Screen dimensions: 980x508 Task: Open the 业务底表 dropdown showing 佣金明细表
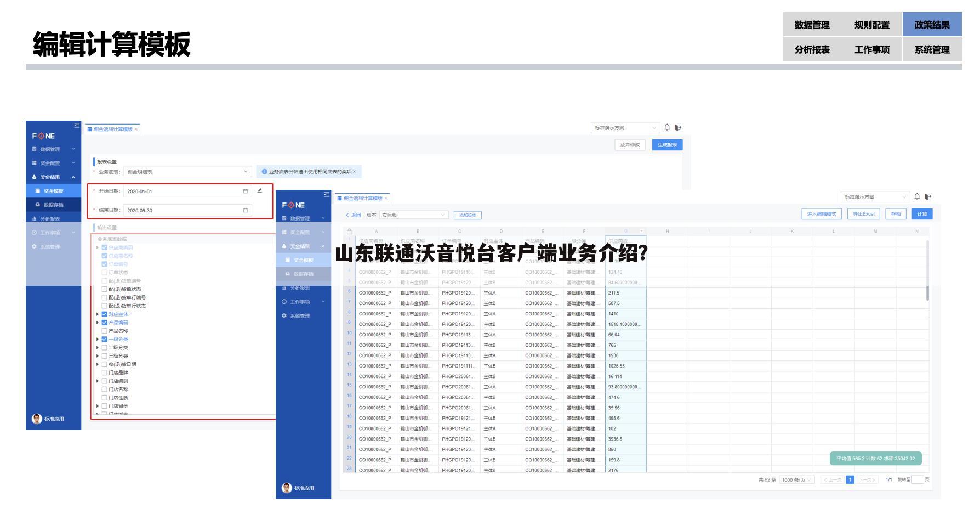[187, 172]
